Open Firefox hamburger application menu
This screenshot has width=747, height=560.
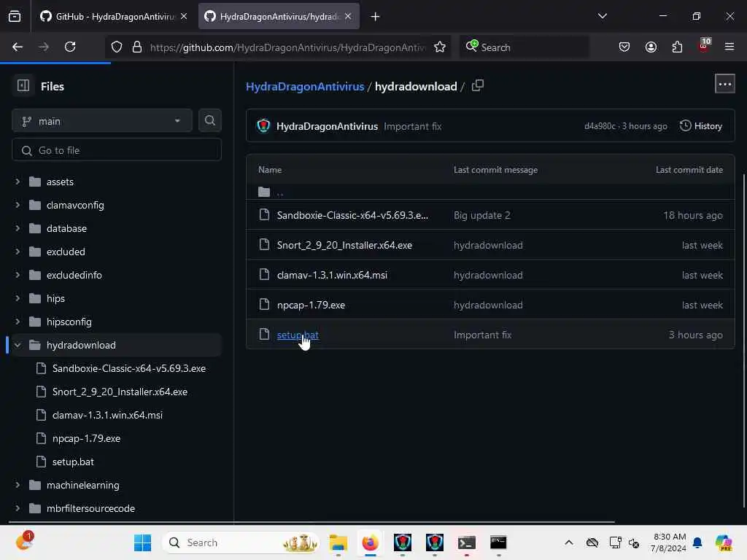(729, 47)
